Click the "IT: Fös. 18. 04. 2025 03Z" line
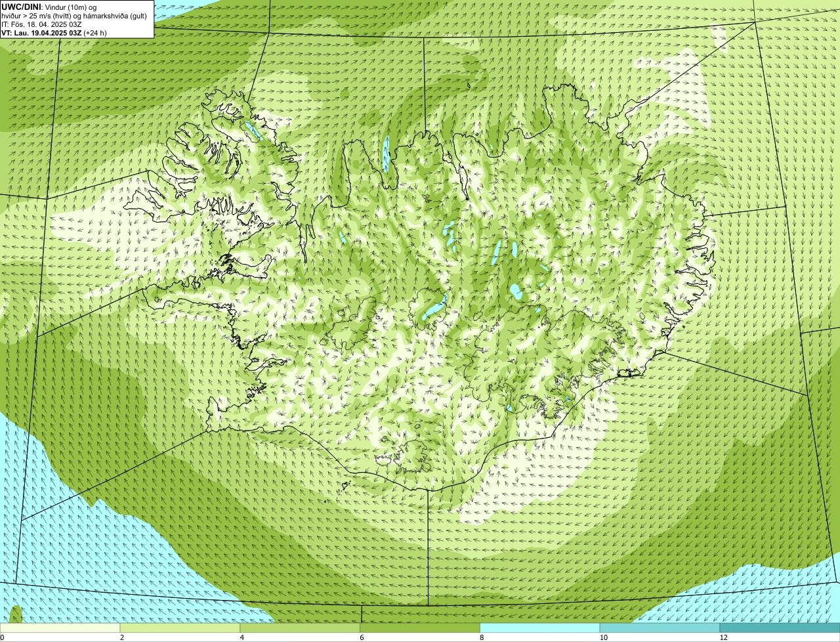Screen dimensions: 840x642 [41, 24]
